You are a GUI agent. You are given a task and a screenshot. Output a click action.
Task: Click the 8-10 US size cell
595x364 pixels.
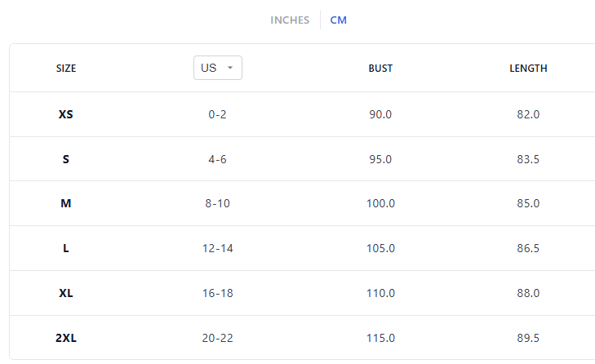click(x=217, y=203)
